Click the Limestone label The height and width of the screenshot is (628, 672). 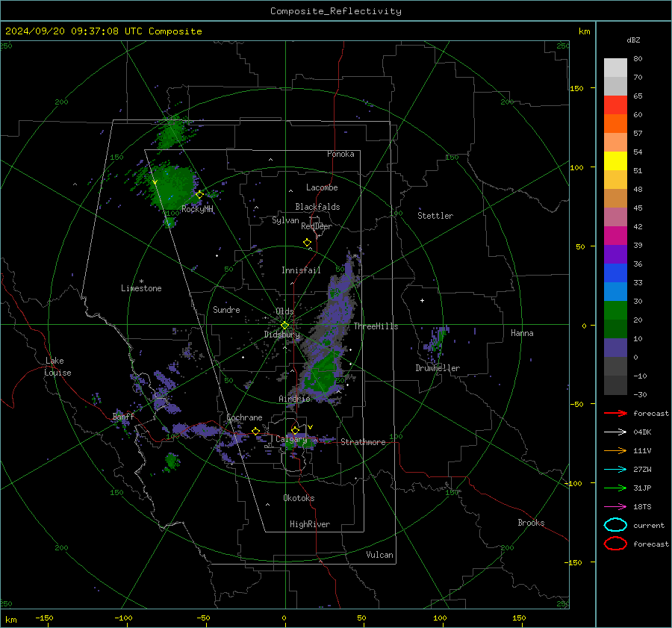141,288
